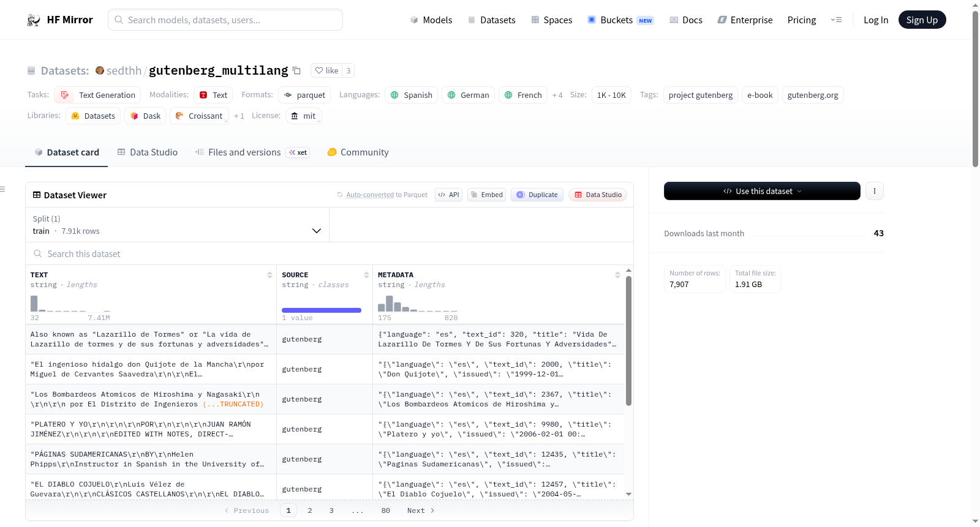Image resolution: width=980 pixels, height=527 pixels.
Task: Open the three-dot dataset options menu
Action: coord(874,191)
